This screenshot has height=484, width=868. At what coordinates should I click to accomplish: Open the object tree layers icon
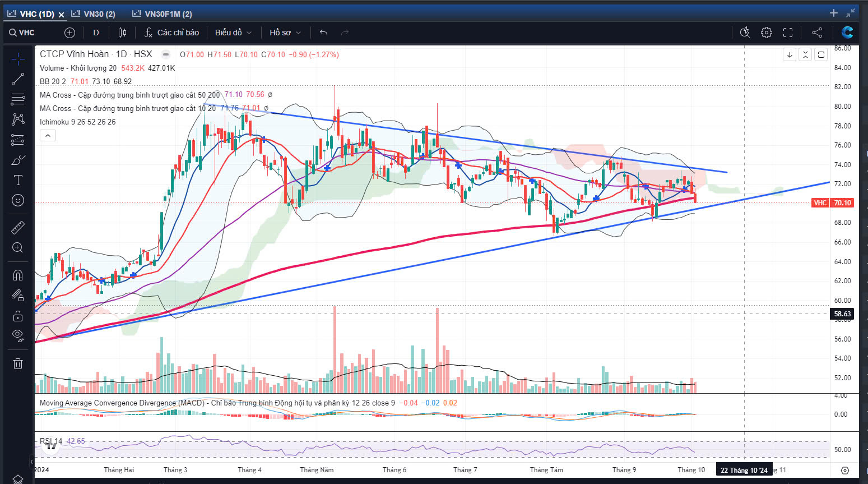[18, 480]
